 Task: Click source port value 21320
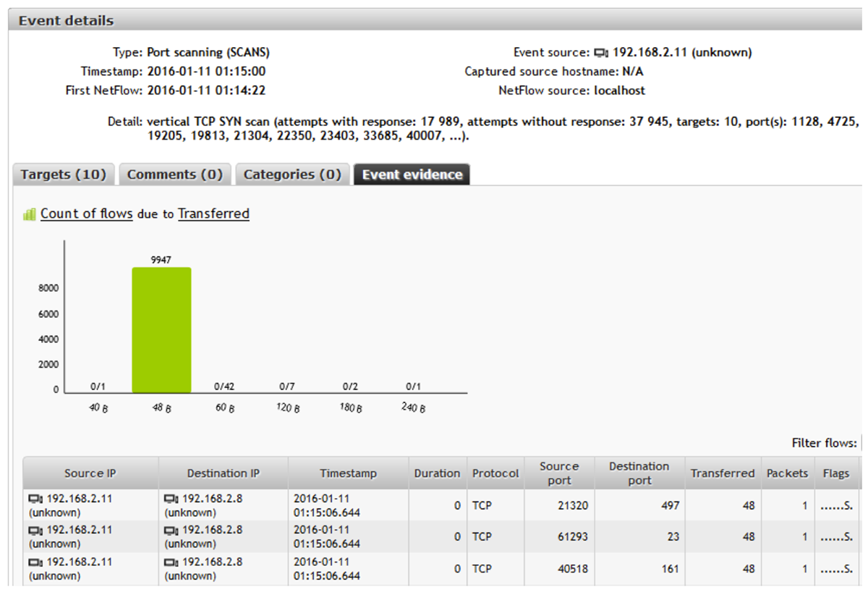point(571,505)
